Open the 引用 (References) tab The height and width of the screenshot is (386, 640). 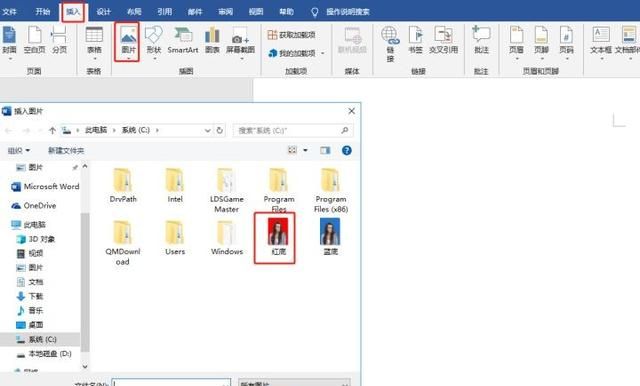(x=164, y=12)
